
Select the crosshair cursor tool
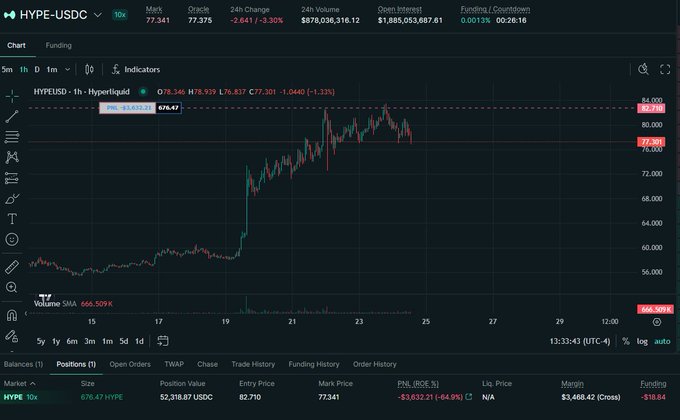[12, 95]
